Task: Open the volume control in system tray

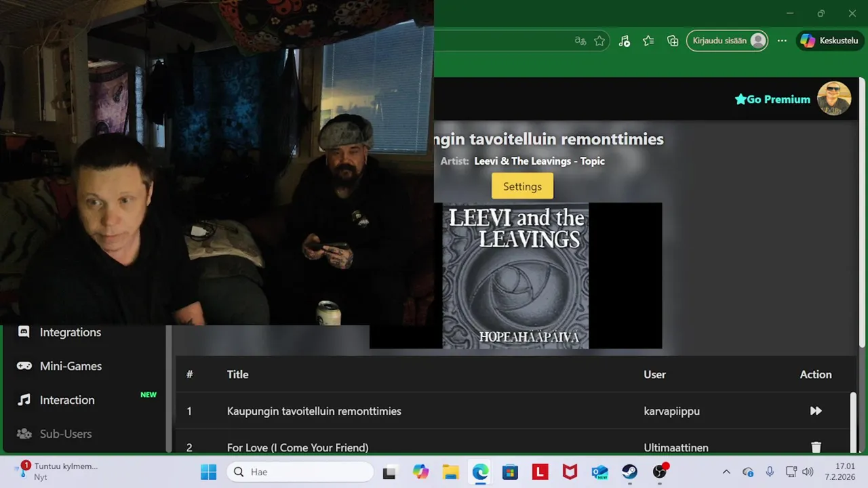Action: click(808, 472)
